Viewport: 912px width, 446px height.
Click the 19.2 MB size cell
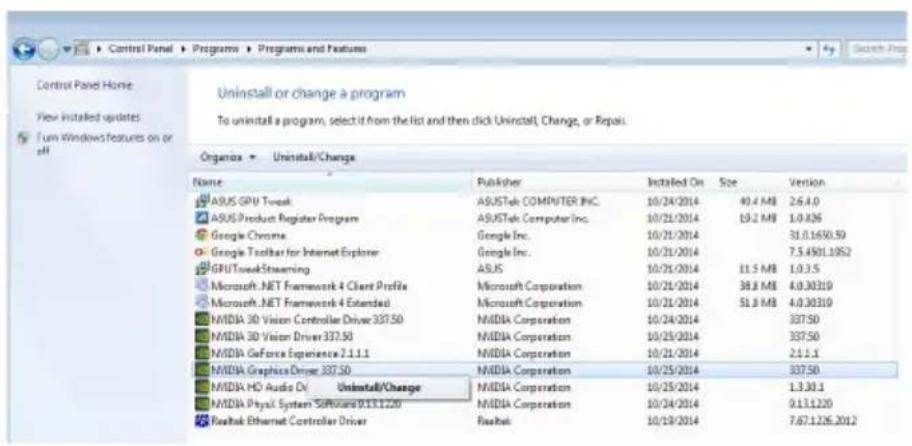coord(760,219)
